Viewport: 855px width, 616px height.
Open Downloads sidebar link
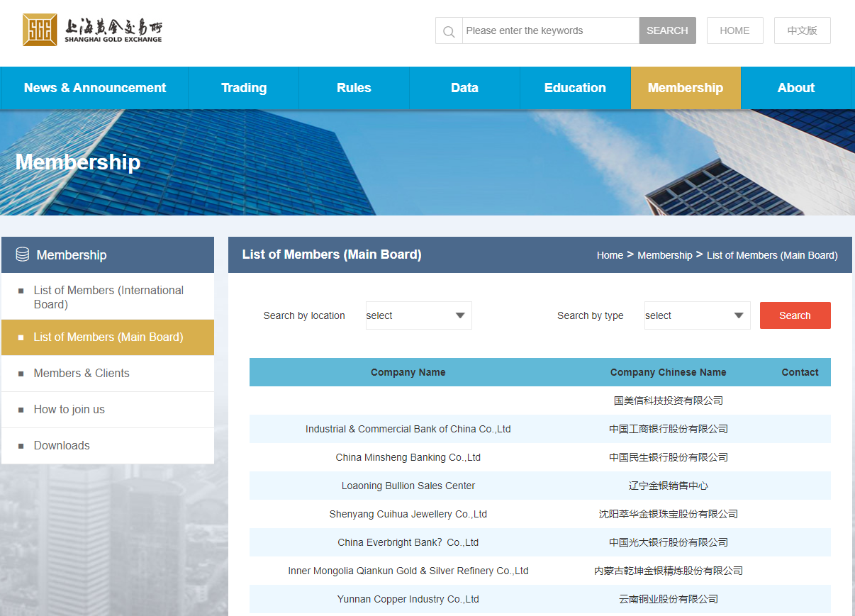click(x=108, y=446)
